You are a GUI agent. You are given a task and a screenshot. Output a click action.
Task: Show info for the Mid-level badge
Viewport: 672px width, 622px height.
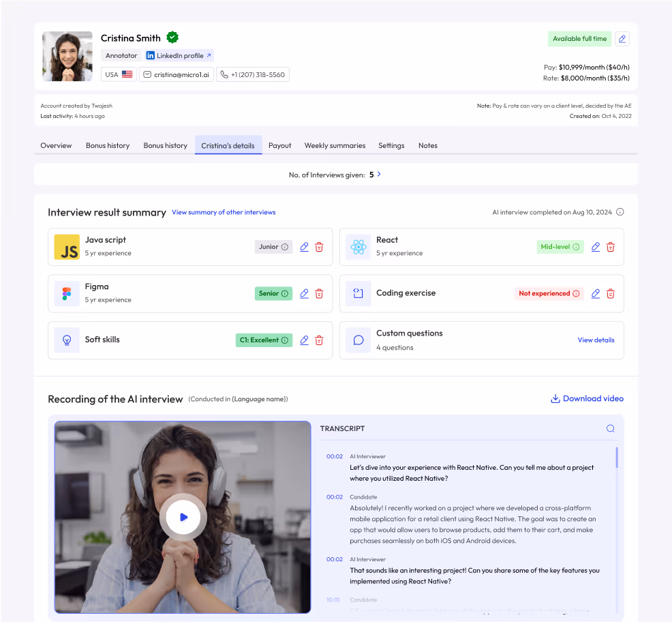pos(576,247)
